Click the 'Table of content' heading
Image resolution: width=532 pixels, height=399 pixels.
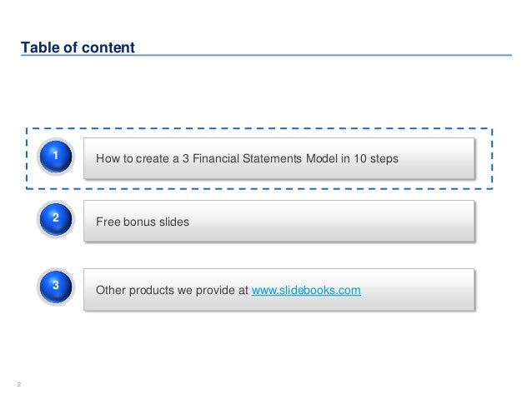pos(78,47)
